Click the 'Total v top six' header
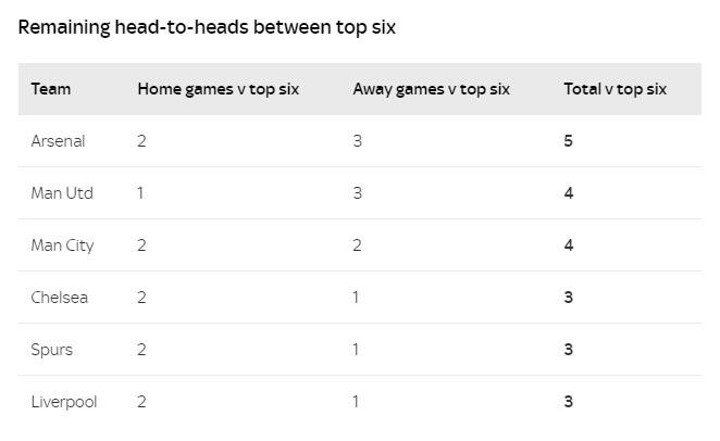The width and height of the screenshot is (720, 441). click(615, 89)
